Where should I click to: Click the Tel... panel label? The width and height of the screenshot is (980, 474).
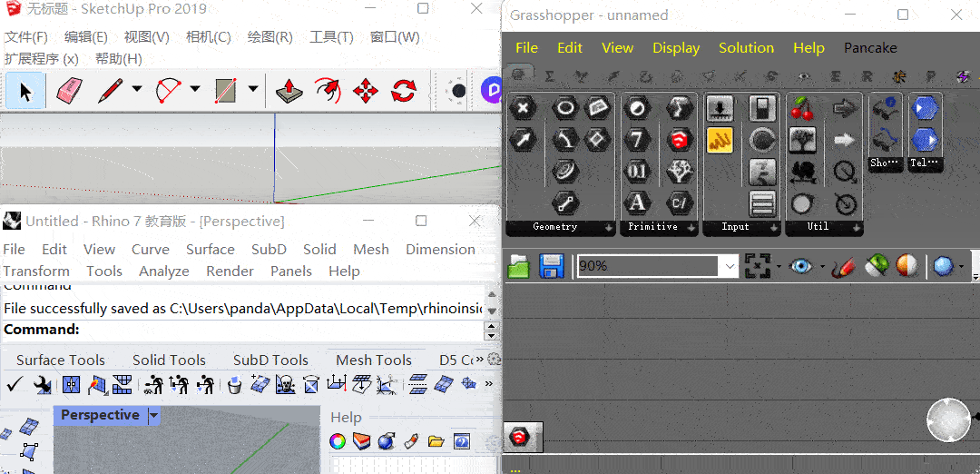925,163
